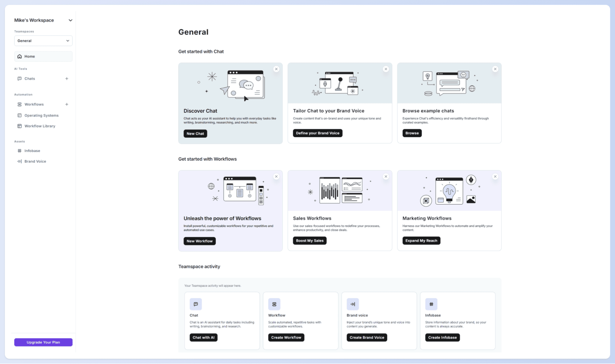Go to Workflow Library
The width and height of the screenshot is (615, 364).
click(x=40, y=126)
